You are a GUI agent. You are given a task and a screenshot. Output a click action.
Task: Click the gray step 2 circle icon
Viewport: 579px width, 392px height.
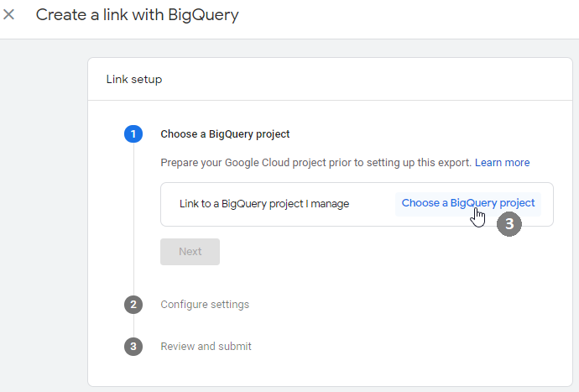click(133, 305)
